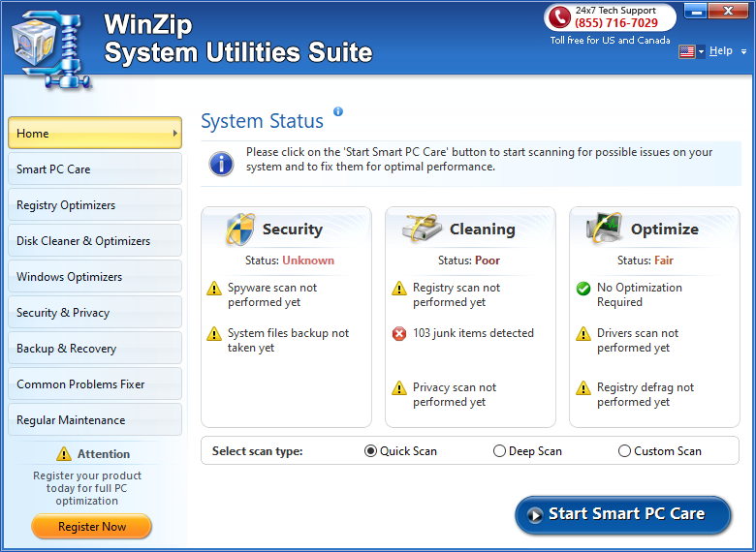The image size is (756, 552).
Task: Click the Optimize status Fair text
Action: (663, 261)
